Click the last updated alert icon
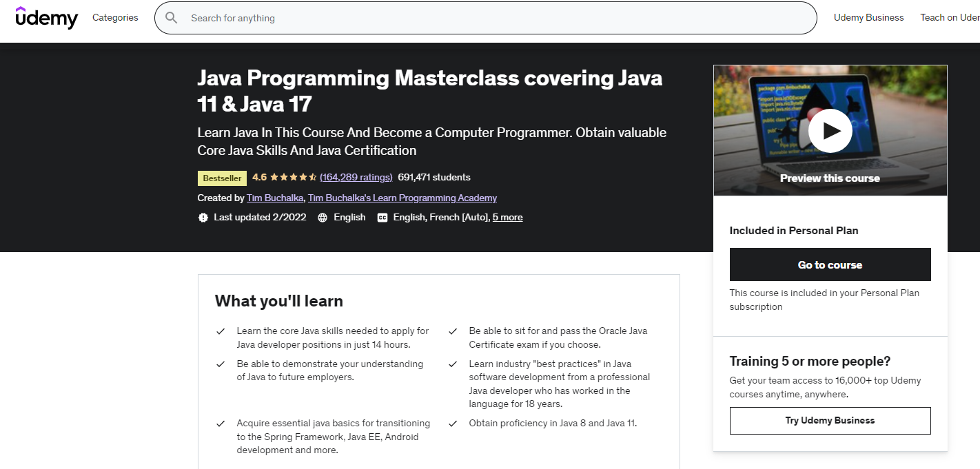 [203, 217]
